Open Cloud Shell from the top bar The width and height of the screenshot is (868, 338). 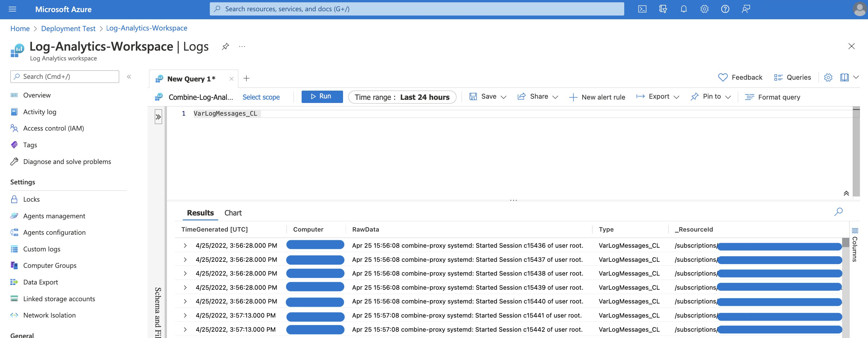coord(642,9)
